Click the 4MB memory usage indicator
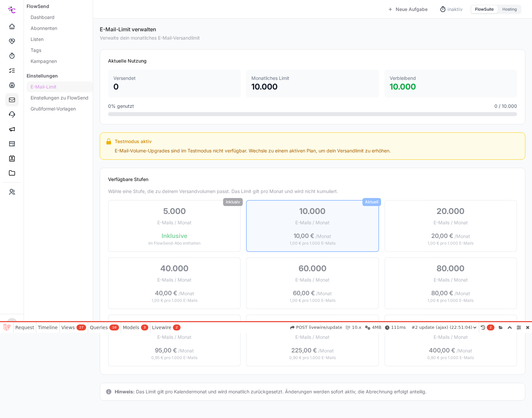This screenshot has height=418, width=532. tap(373, 327)
